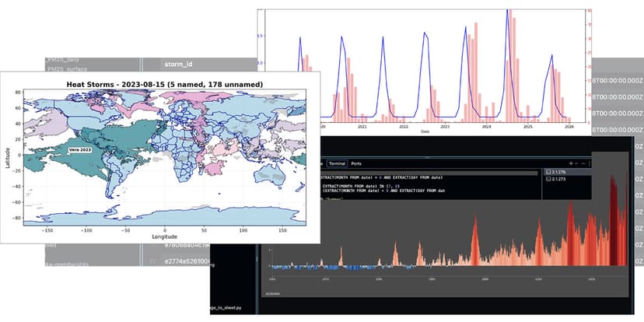This screenshot has width=644, height=322.
Task: Click the 2024 tick on line chart
Action: 486,127
